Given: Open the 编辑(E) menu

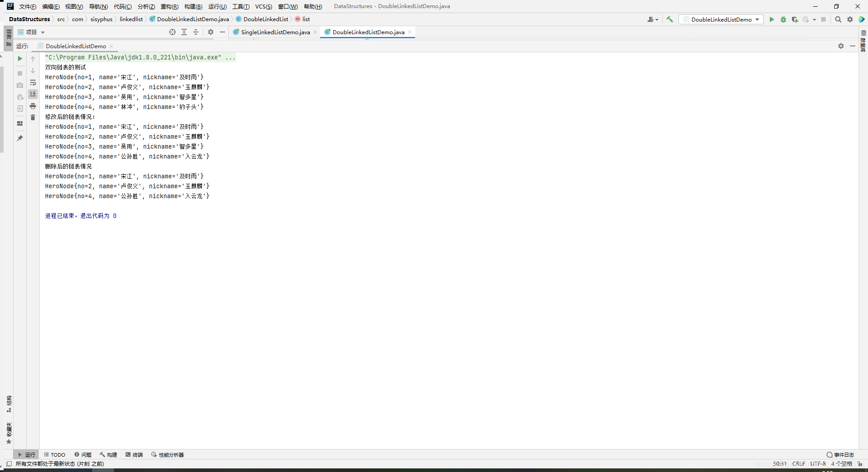Looking at the screenshot, I should tap(51, 6).
